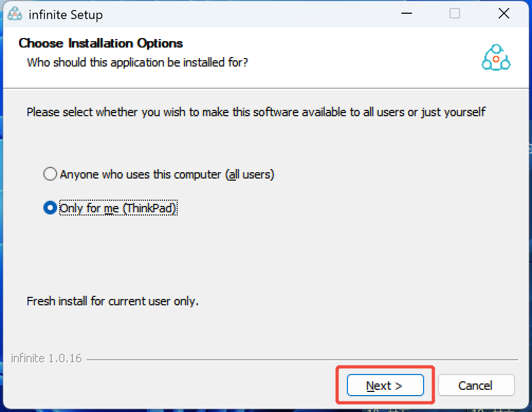Close the infinite Setup dialog
This screenshot has height=412, width=532.
(504, 14)
